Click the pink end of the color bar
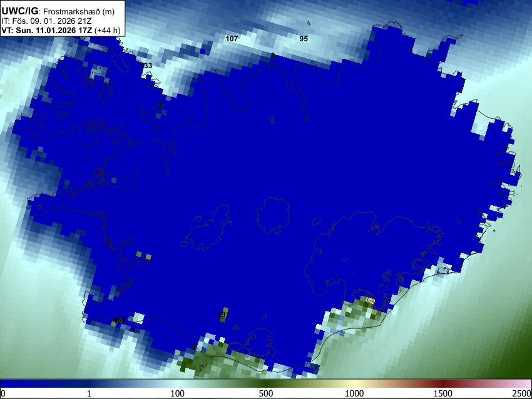 (523, 384)
